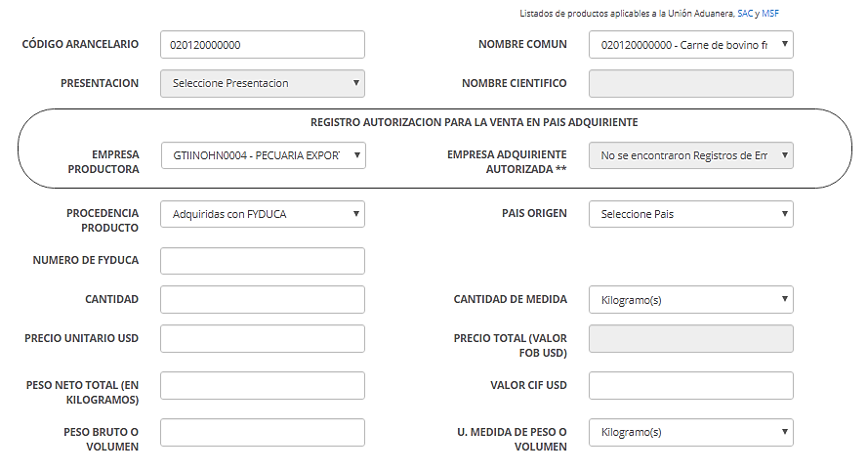
Task: Focus the Peso Neto Total field
Action: point(263,386)
